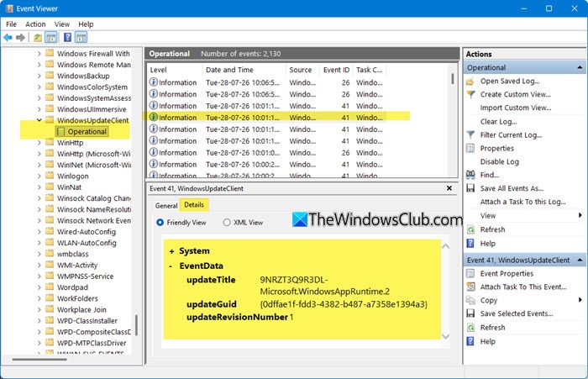The image size is (588, 379).
Task: Click Refresh under Event 41 actions
Action: (x=492, y=328)
